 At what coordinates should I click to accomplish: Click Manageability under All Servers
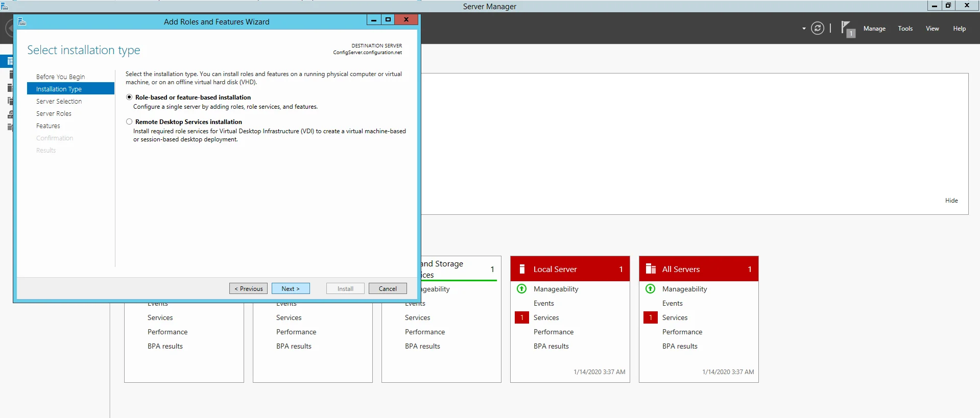pos(684,289)
